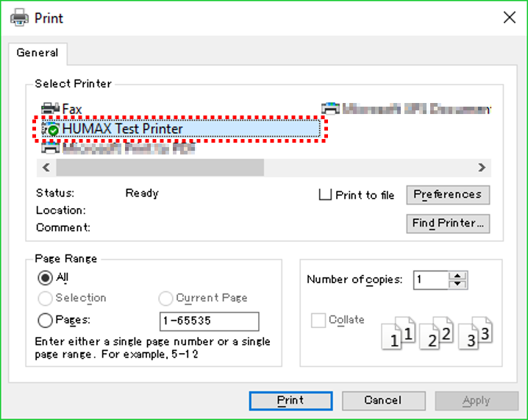Close the Print dialog
The image size is (528, 420).
(x=510, y=17)
